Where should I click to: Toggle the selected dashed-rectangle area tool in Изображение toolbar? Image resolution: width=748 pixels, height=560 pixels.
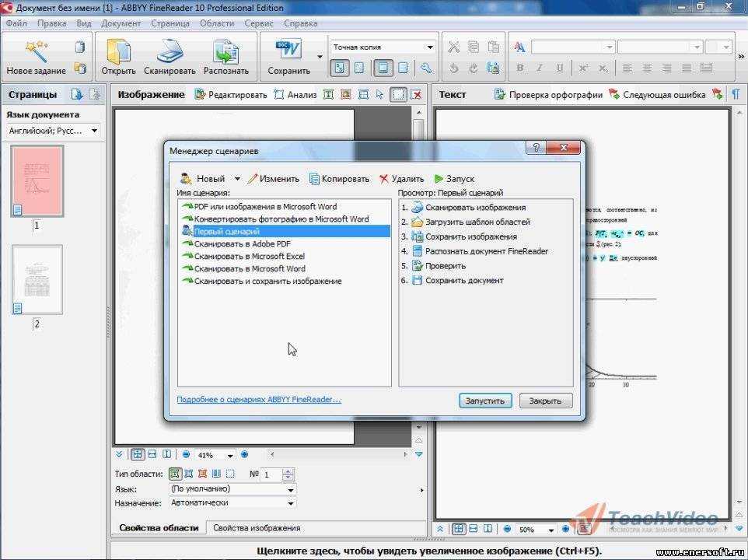click(398, 94)
